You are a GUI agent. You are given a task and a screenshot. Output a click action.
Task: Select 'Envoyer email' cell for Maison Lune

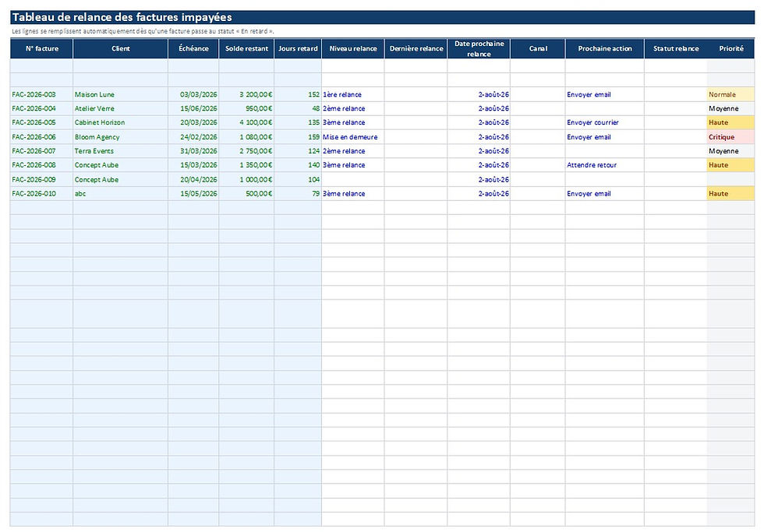pos(605,94)
